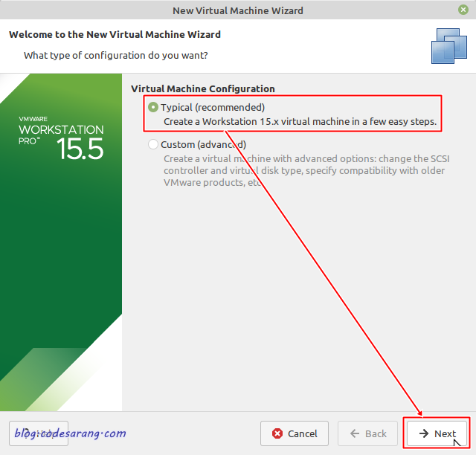Click the VMware Workstation Pro 15.5 logo
476x455 pixels.
[61, 138]
